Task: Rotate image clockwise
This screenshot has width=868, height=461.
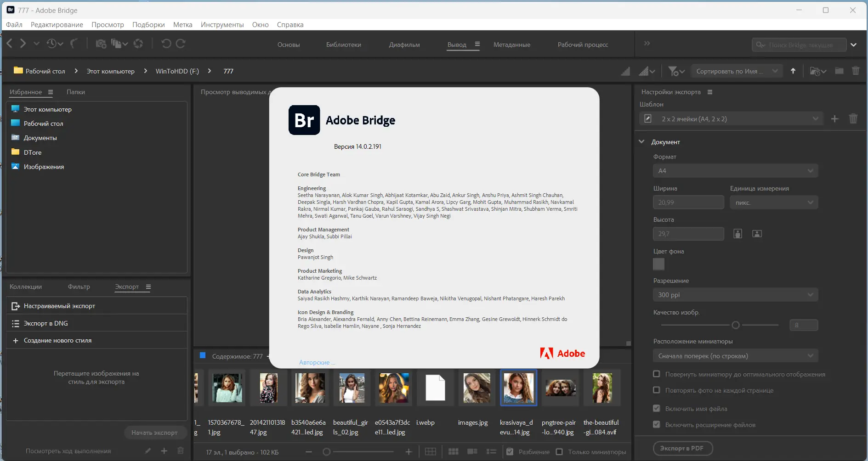Action: point(181,44)
